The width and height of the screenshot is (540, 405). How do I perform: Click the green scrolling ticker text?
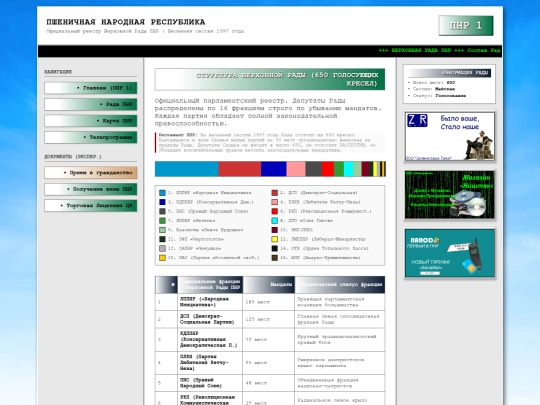(x=439, y=50)
